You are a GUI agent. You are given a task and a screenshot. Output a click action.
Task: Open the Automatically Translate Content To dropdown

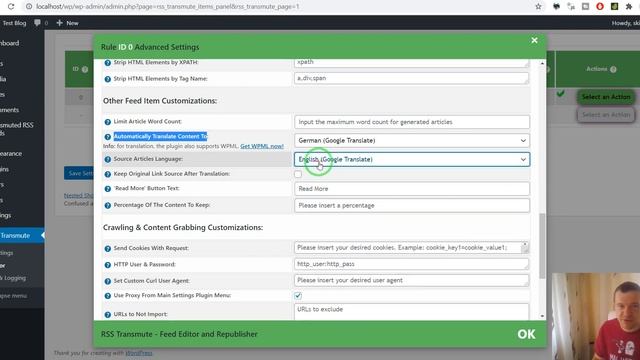pos(411,140)
